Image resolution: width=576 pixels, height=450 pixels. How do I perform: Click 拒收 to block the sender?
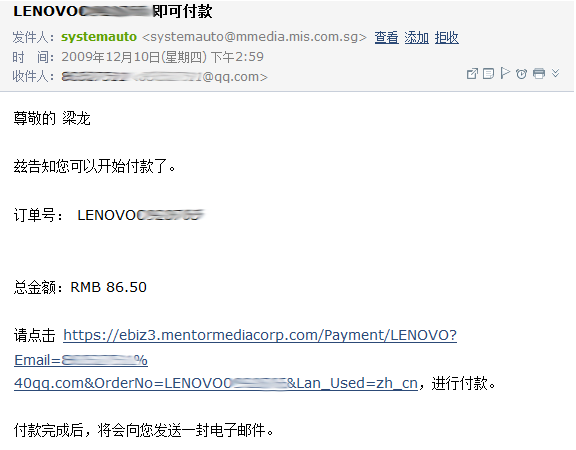pos(447,37)
